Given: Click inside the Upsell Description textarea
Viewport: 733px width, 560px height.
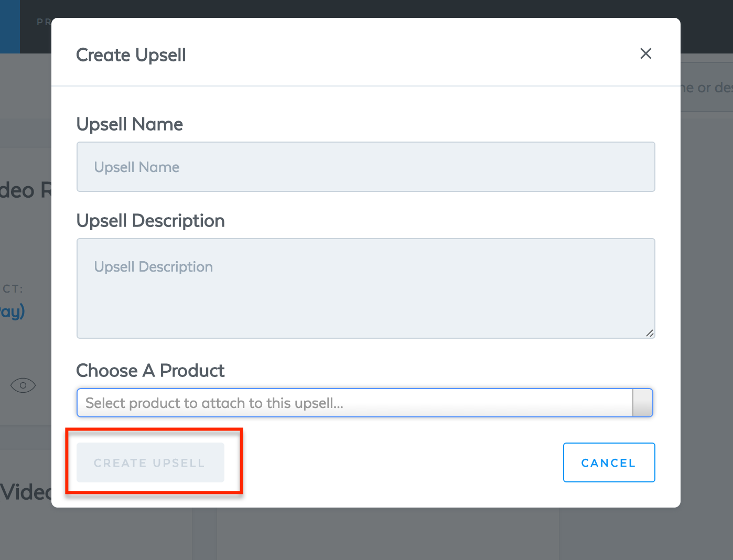Looking at the screenshot, I should [x=365, y=288].
